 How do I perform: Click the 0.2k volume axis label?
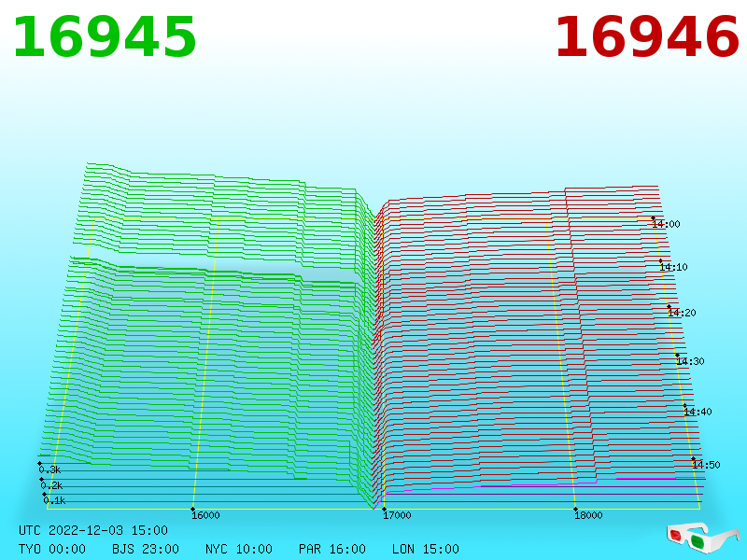51,485
